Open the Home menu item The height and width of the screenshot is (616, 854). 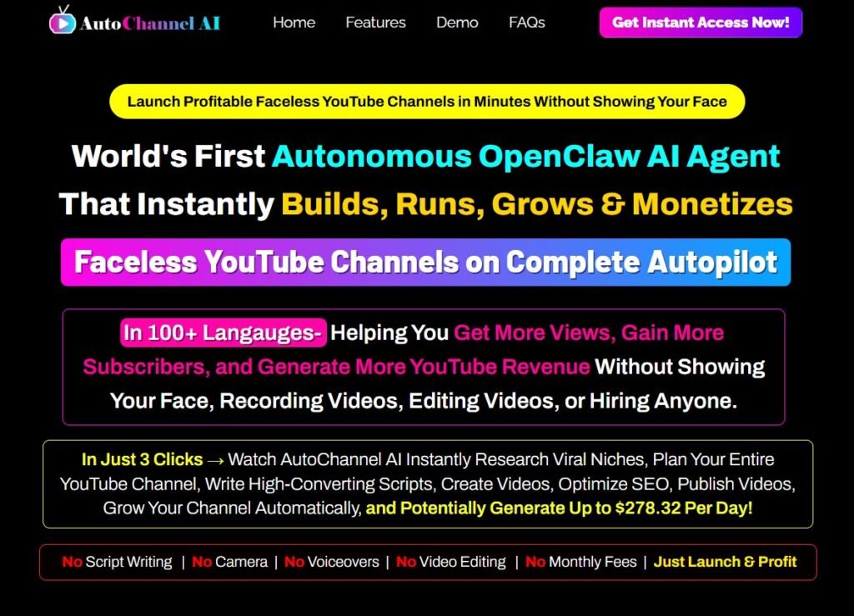click(x=294, y=23)
